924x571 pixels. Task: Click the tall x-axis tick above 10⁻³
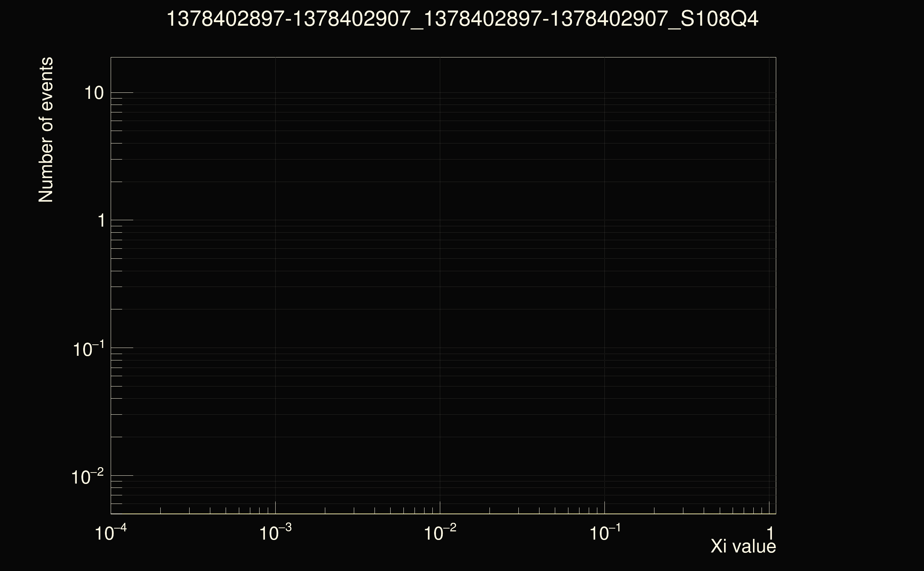[x=275, y=507]
